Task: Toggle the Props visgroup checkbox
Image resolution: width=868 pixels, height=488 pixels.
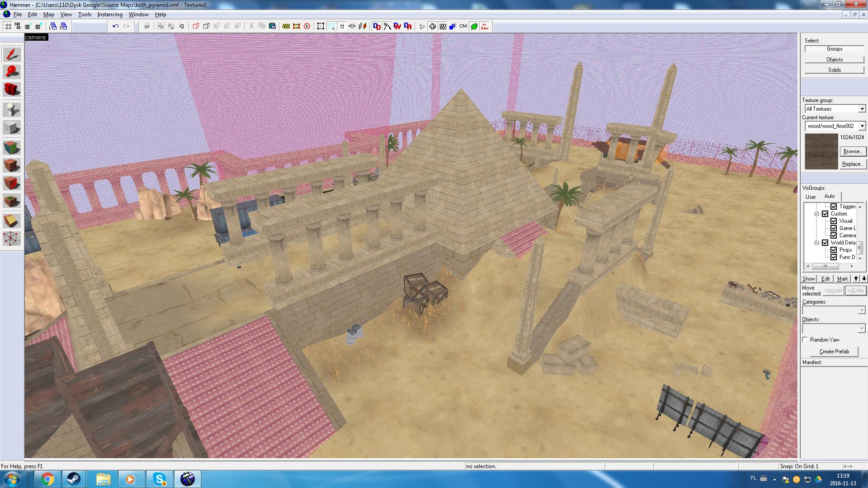Action: pyautogui.click(x=834, y=250)
